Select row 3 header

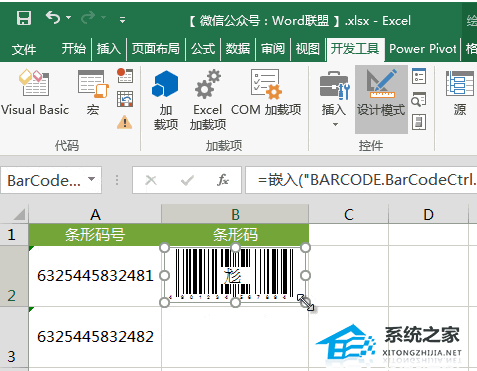[14, 337]
